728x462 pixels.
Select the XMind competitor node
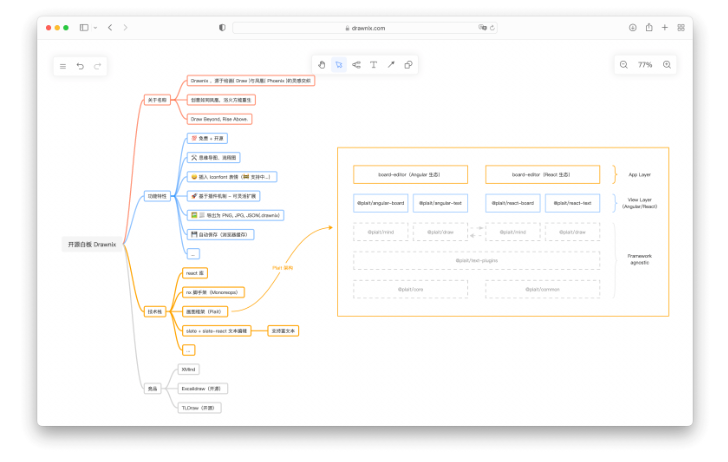[x=188, y=370]
